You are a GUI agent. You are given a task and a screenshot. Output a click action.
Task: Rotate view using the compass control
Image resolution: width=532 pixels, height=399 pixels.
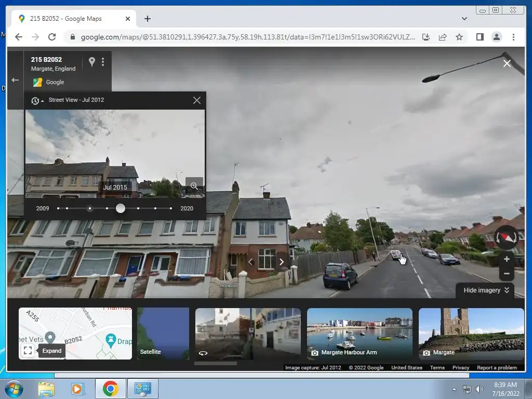coord(506,237)
